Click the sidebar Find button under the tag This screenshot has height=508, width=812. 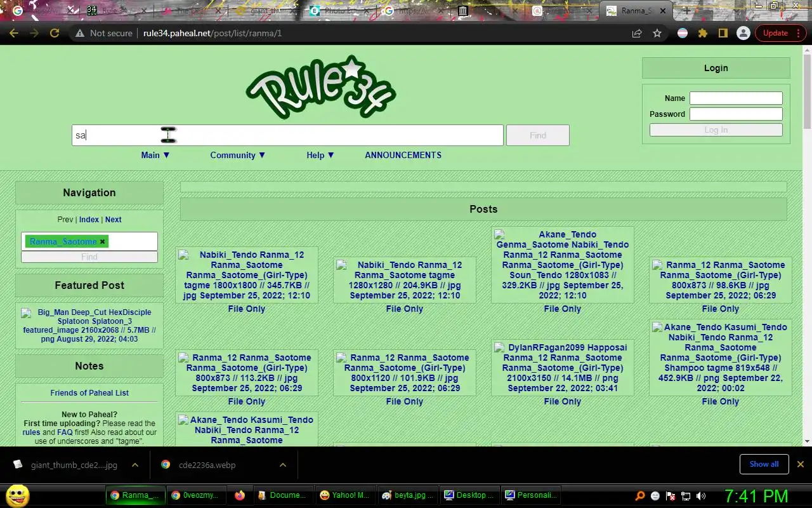click(x=89, y=257)
